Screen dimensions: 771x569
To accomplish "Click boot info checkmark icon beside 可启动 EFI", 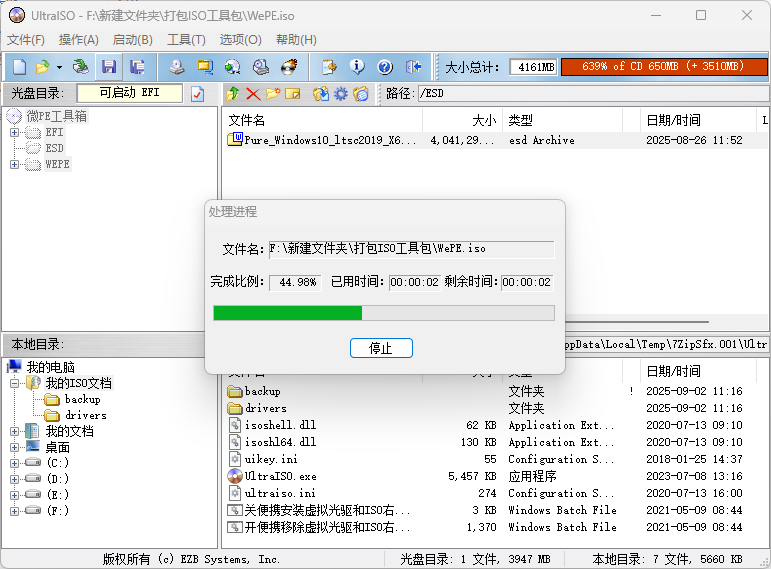I will click(197, 94).
